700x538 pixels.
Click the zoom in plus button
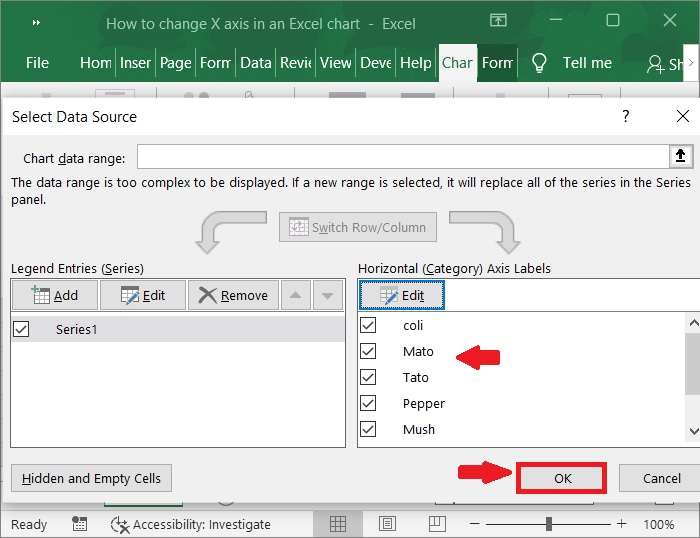621,524
